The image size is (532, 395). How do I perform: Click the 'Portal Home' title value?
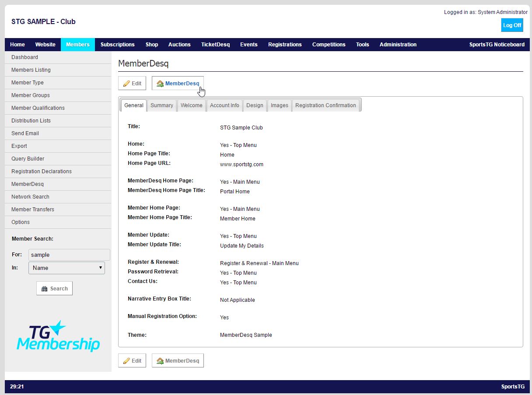point(235,192)
